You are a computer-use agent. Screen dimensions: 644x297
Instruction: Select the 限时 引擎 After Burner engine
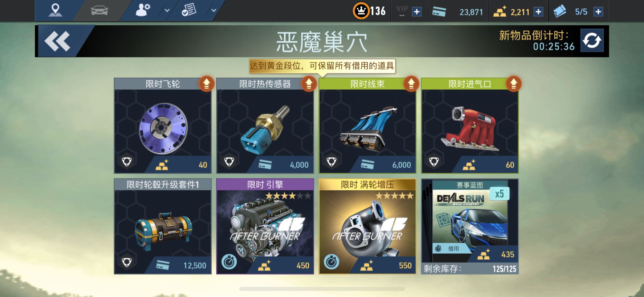click(265, 227)
